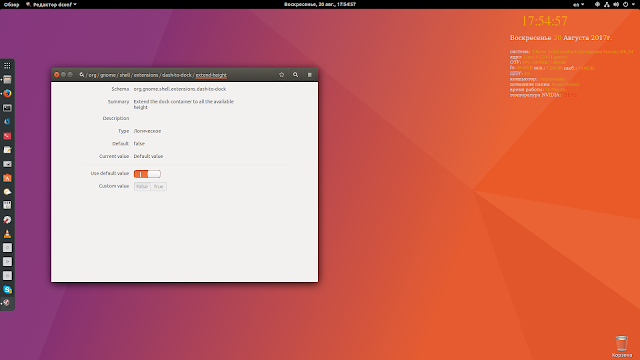The image size is (640, 360).
Task: Select True for Custom value
Action: click(x=158, y=187)
